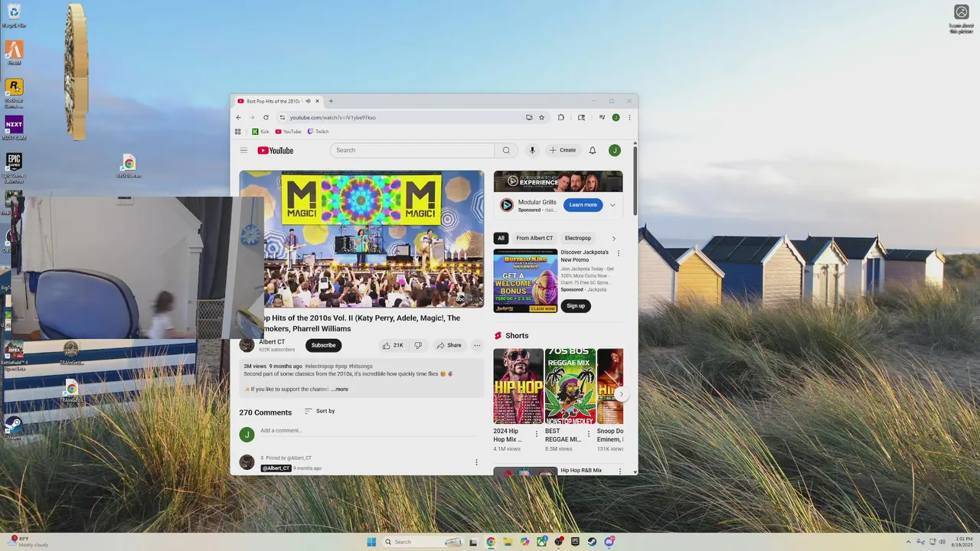Open Discord from the taskbar

(x=609, y=542)
